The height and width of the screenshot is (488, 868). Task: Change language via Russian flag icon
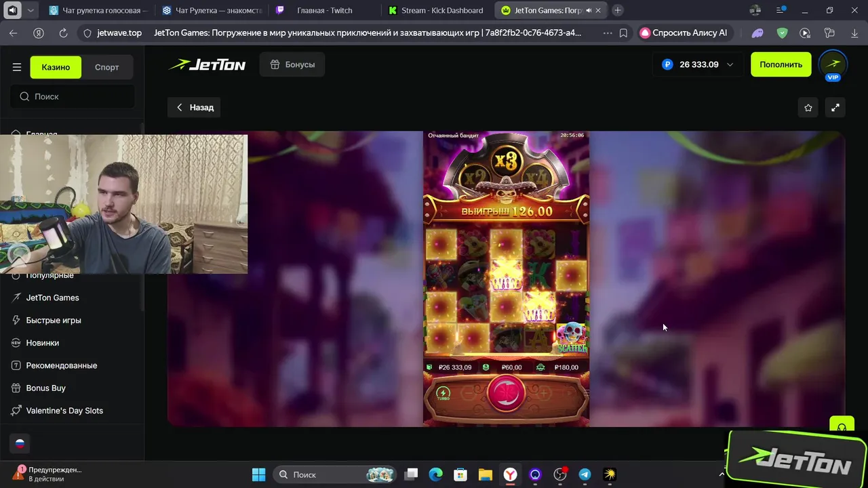[20, 443]
